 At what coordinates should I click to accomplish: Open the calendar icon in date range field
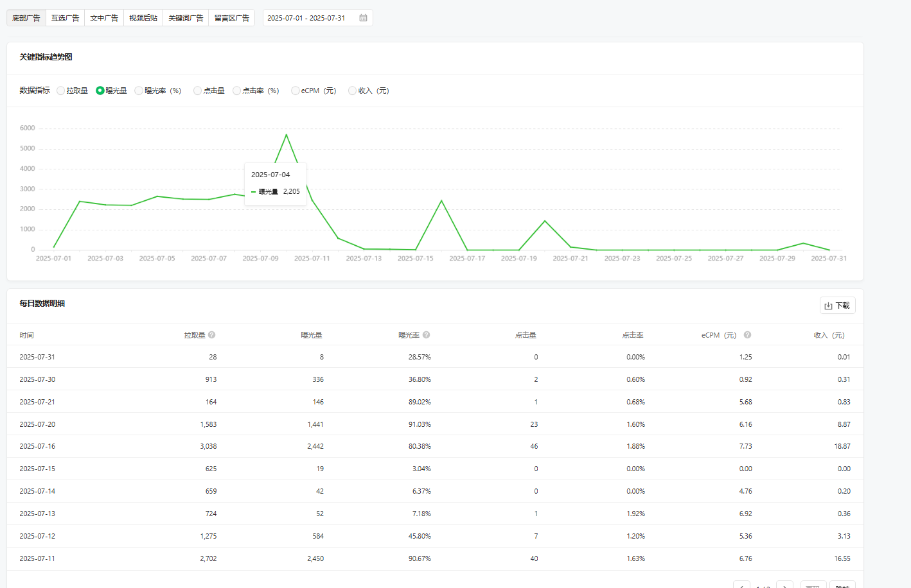[363, 18]
